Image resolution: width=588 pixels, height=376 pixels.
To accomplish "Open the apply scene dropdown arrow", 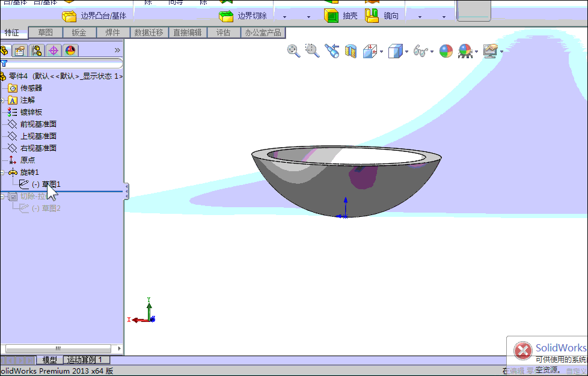I will pos(476,52).
